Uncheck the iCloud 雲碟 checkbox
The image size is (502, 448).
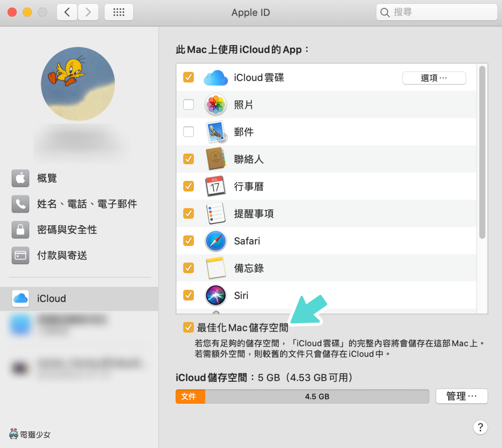pos(189,77)
